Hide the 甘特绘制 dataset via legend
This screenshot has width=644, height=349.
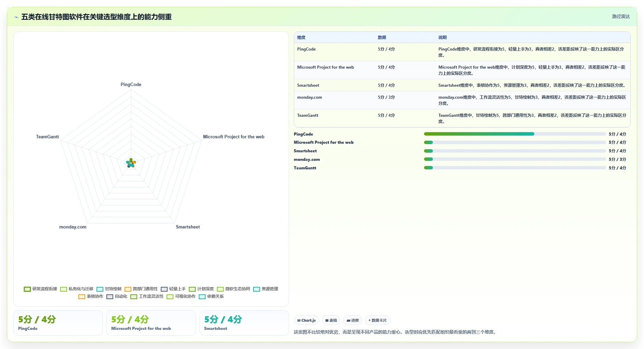pyautogui.click(x=109, y=289)
